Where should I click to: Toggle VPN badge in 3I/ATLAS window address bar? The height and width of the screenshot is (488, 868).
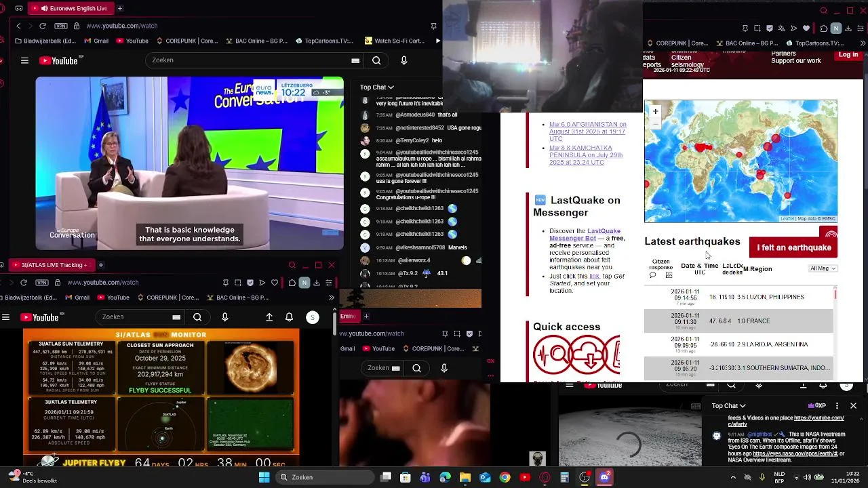click(x=42, y=282)
